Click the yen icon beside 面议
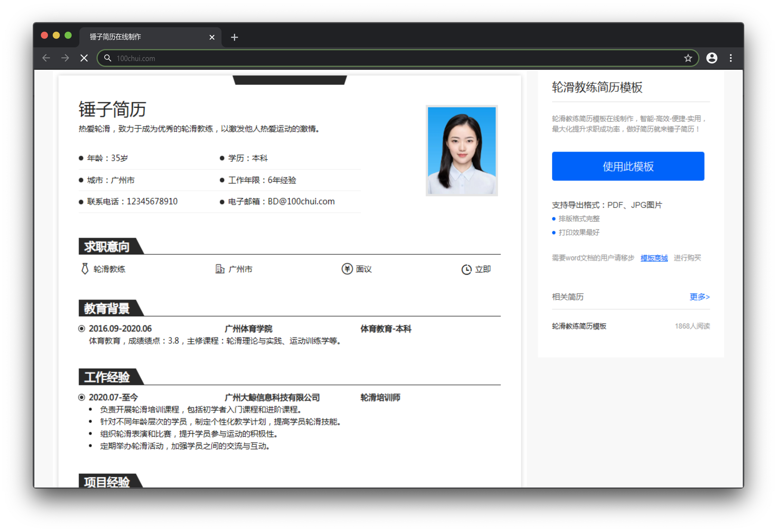 point(347,269)
